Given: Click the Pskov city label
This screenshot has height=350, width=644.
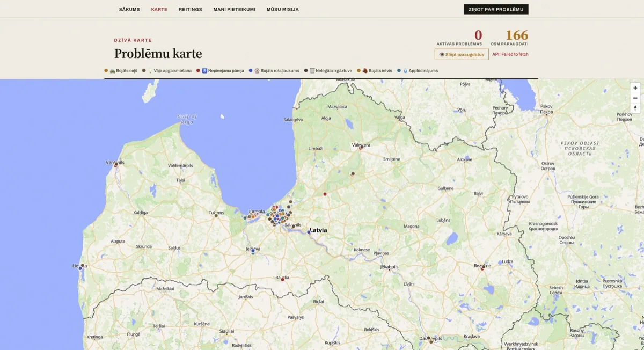Looking at the screenshot, I should coord(546,109).
